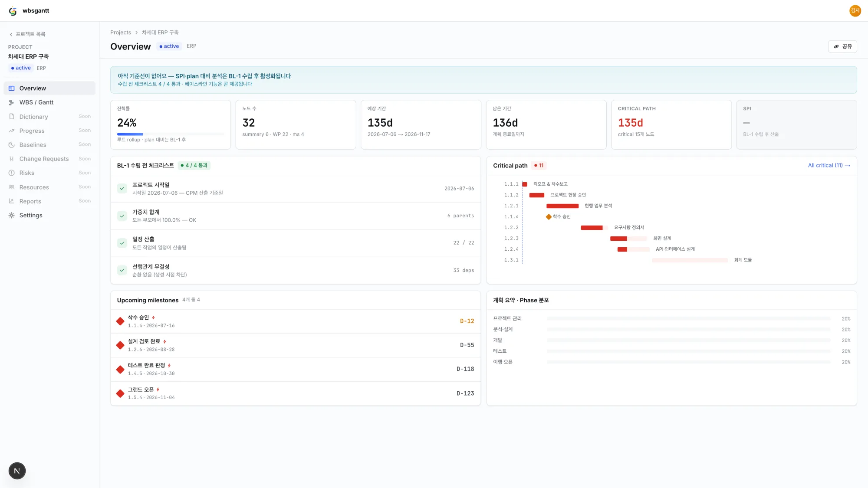Click the active status badge in header
The width and height of the screenshot is (868, 488).
[x=169, y=46]
